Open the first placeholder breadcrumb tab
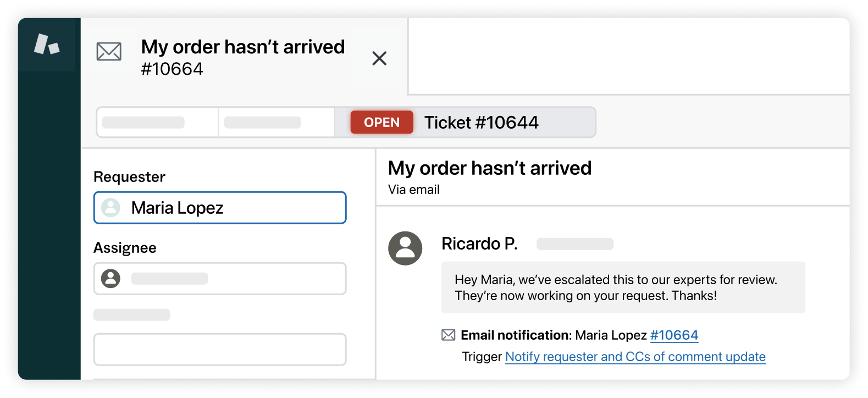Image resolution: width=868 pixels, height=398 pixels. 157,122
